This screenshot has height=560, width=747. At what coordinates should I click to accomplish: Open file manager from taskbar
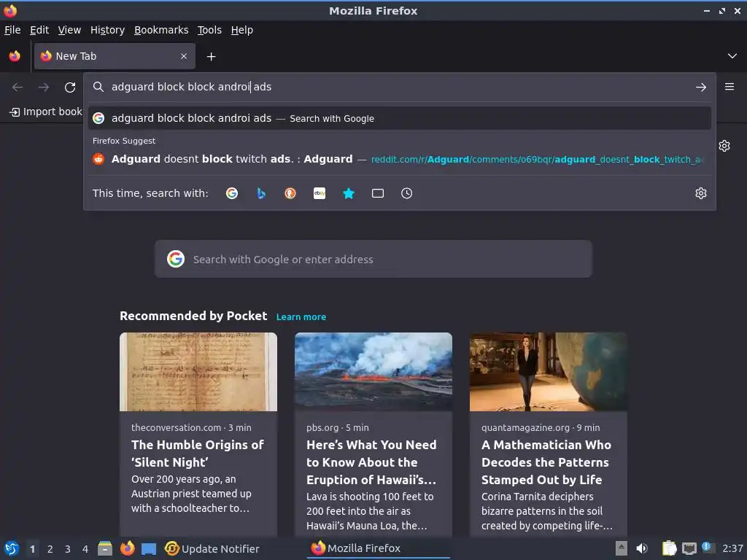click(x=105, y=548)
